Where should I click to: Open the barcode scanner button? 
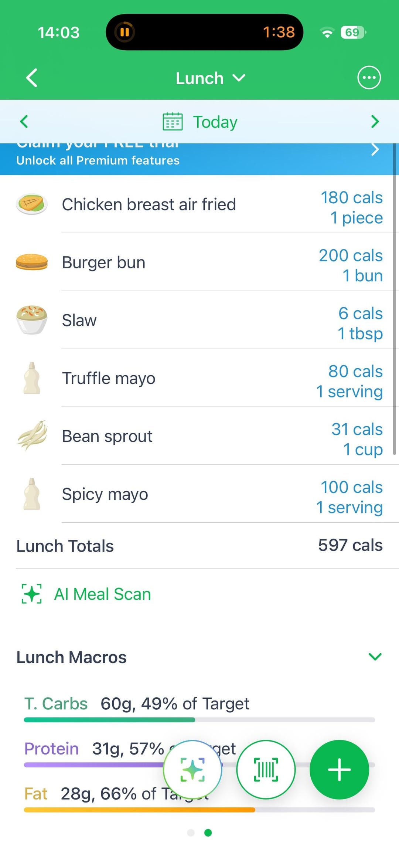point(266,770)
